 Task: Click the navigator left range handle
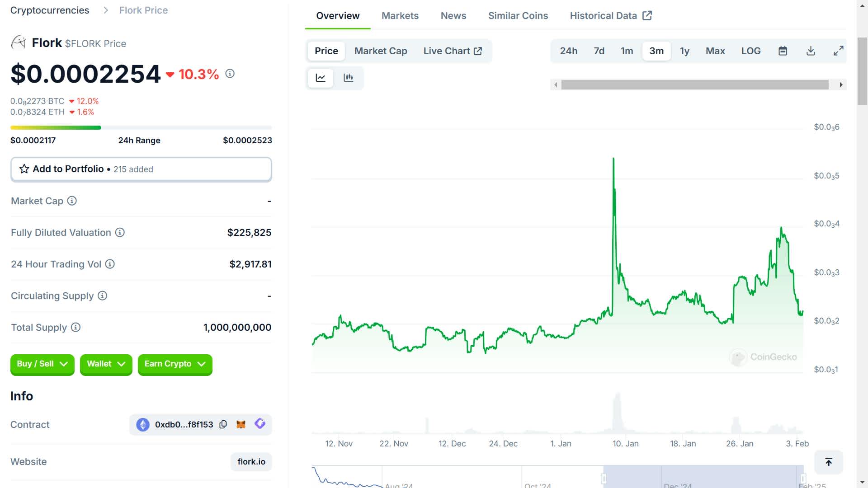click(x=604, y=479)
